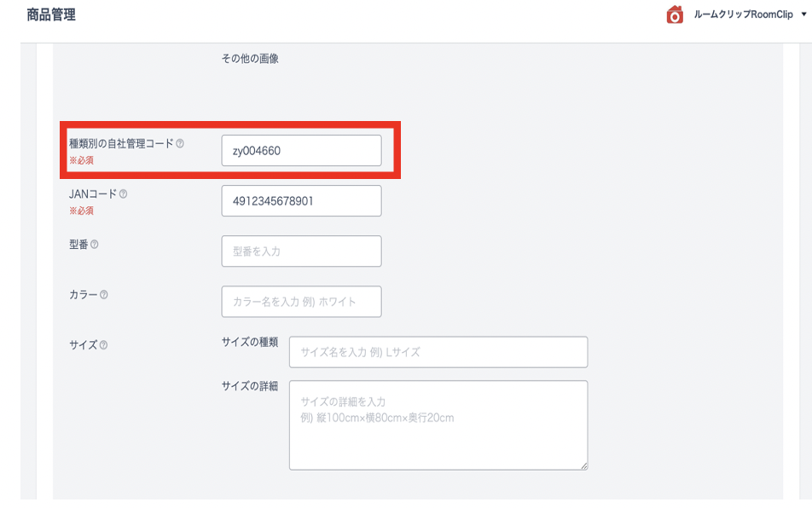Click the textarea resize handle corner

coord(584,466)
